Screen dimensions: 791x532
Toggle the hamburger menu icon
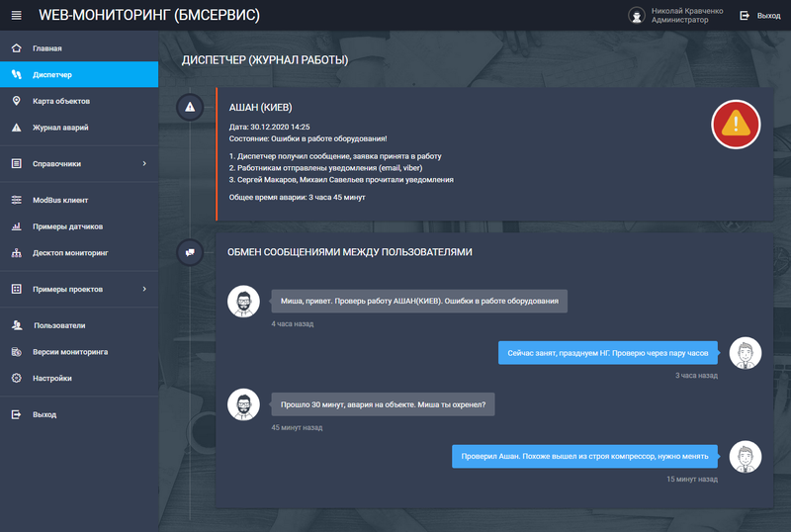(16, 15)
